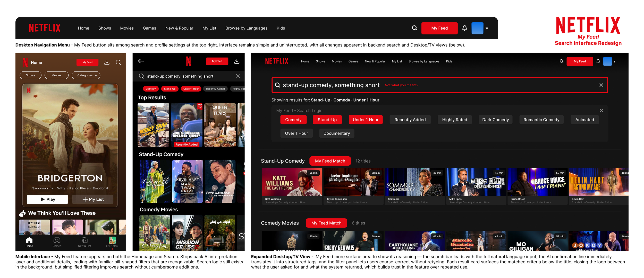Tap New & Hot icon in mobile bottom bar
644x278 pixels.
click(84, 242)
